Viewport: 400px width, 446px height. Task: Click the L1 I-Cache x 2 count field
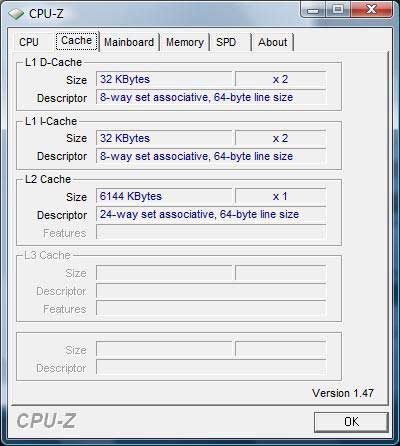click(280, 138)
